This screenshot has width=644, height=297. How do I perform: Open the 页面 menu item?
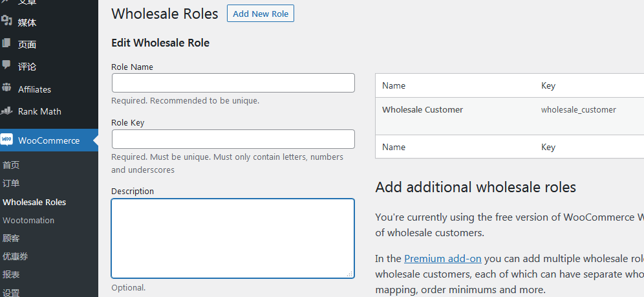point(27,45)
